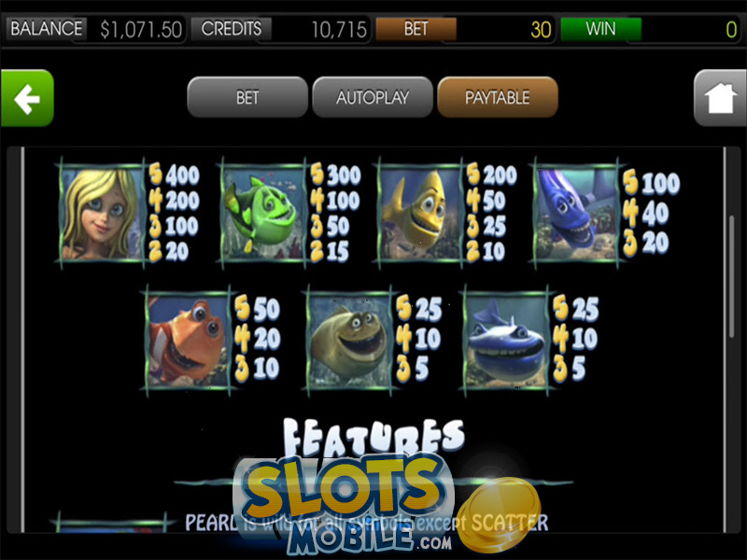Select the blonde mermaid symbol
The width and height of the screenshot is (747, 560).
(102, 214)
